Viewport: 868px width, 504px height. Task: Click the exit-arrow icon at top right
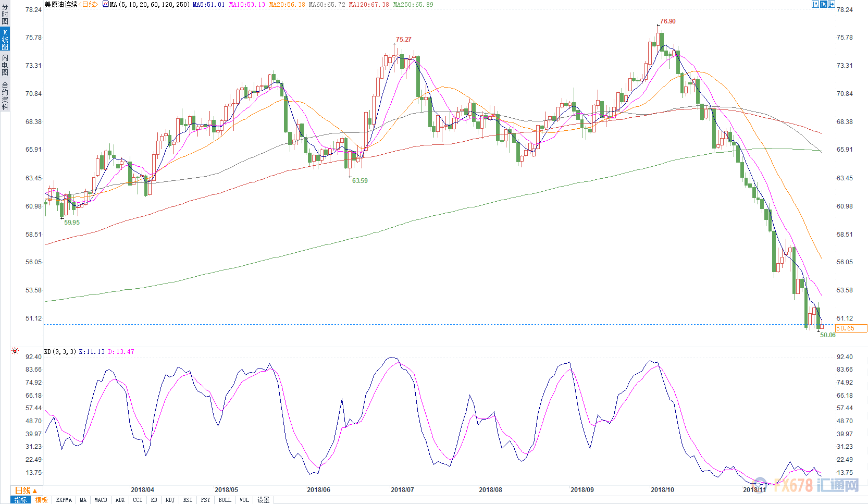pos(832,4)
